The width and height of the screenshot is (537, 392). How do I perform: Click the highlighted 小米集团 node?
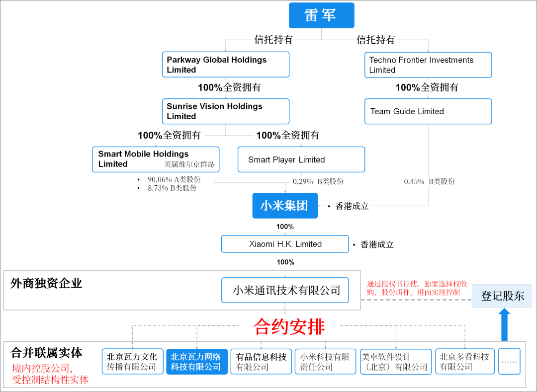(285, 205)
